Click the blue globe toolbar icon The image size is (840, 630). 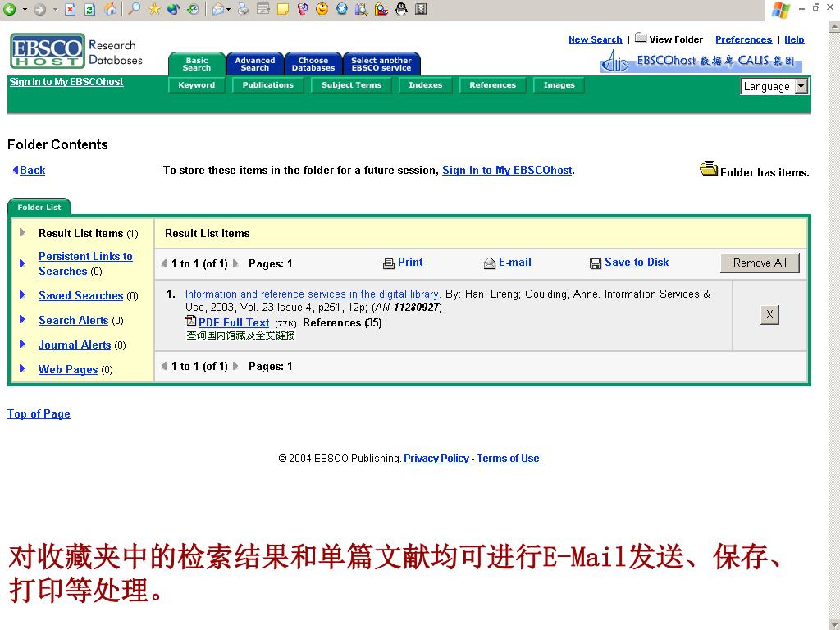point(342,8)
